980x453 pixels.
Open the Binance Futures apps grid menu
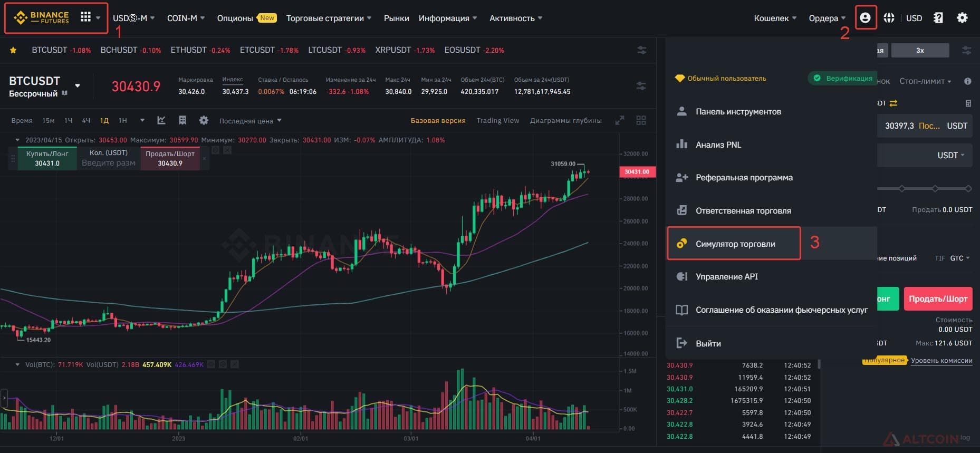click(x=85, y=17)
